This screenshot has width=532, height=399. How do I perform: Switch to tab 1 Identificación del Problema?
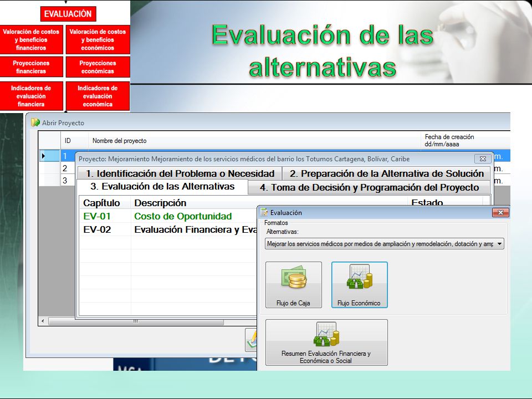180,173
